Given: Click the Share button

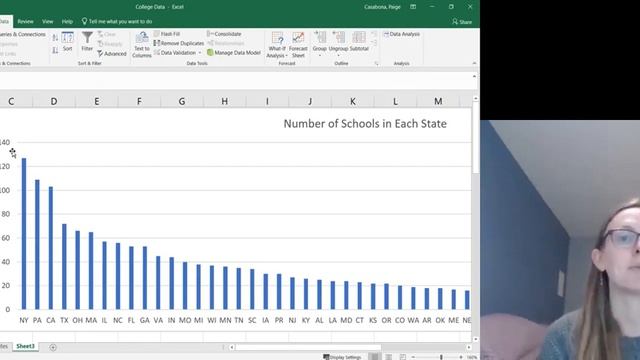Looking at the screenshot, I should pos(462,22).
